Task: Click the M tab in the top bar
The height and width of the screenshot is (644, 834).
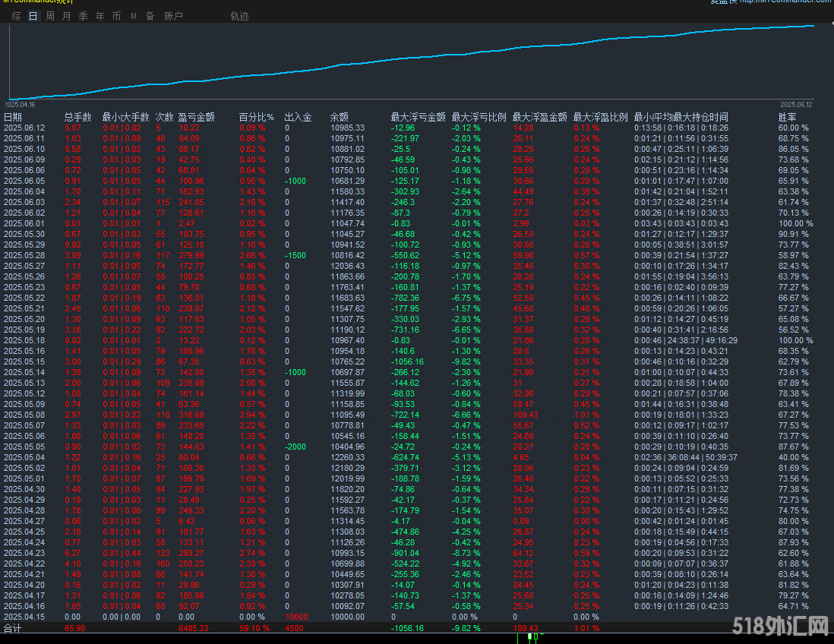Action: point(134,16)
